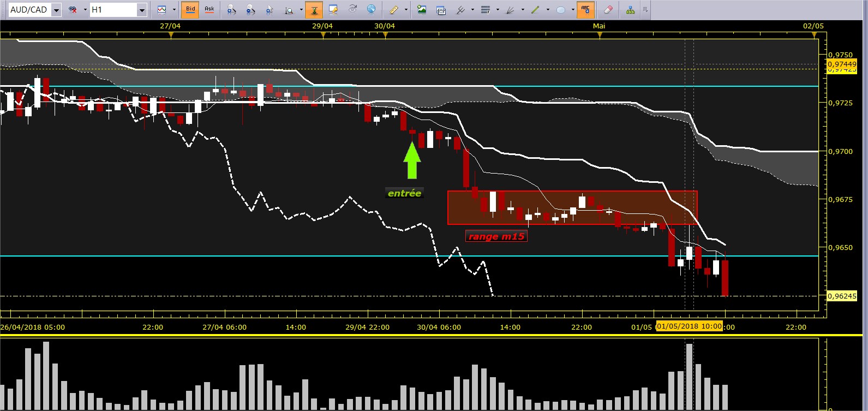Click the add image icon

tap(422, 10)
